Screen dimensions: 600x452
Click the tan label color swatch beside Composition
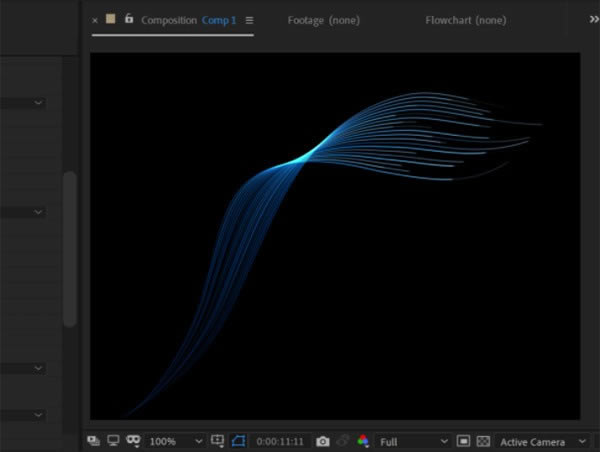click(x=111, y=19)
